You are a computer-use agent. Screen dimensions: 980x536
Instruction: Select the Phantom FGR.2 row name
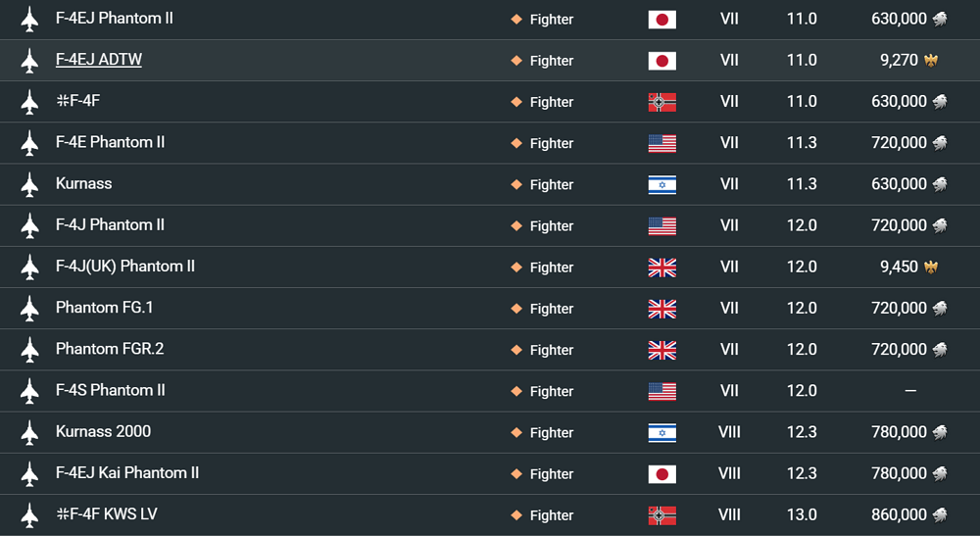[110, 349]
